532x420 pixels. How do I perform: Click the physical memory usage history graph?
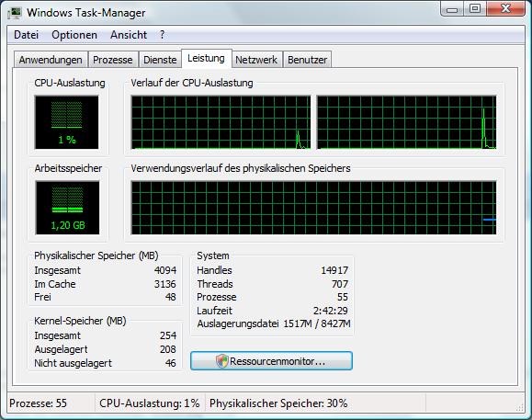(x=314, y=208)
